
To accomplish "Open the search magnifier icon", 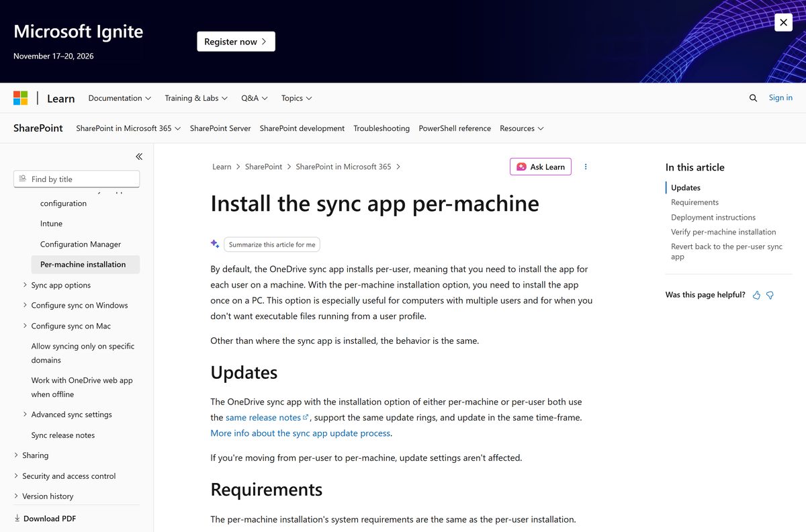I will pos(753,98).
